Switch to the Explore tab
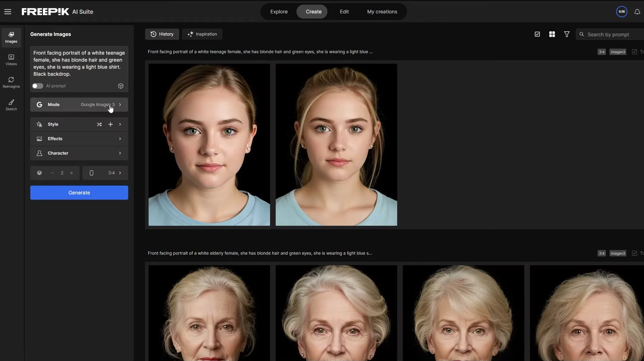 (x=279, y=12)
